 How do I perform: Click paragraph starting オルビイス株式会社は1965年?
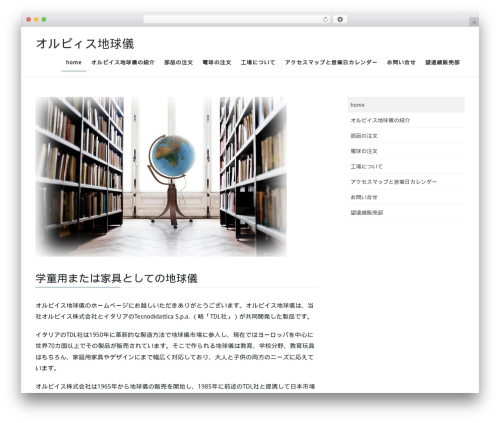click(x=175, y=386)
